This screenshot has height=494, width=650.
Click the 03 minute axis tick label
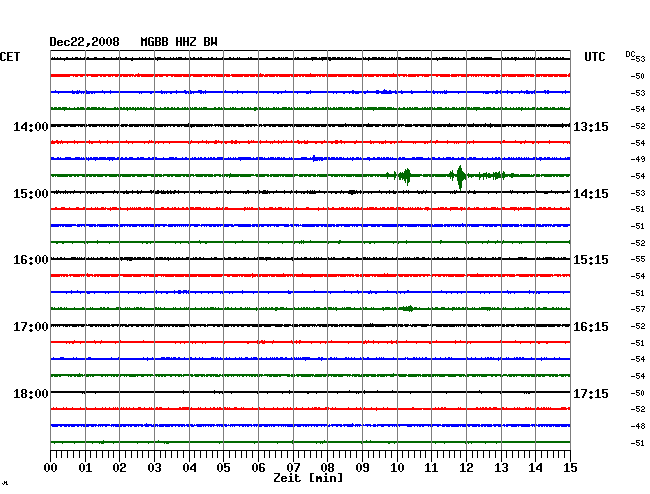pyautogui.click(x=154, y=467)
